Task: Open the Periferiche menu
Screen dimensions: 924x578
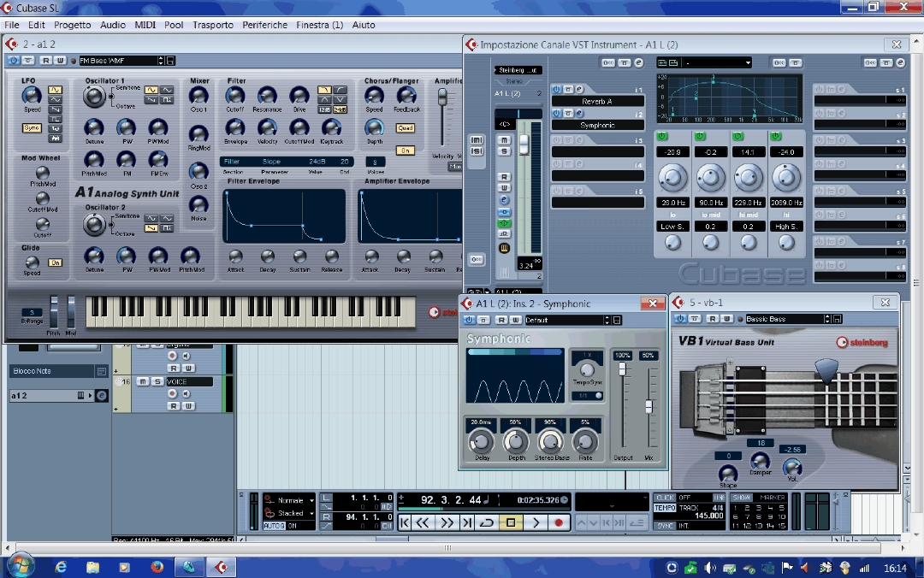Action: [265, 25]
